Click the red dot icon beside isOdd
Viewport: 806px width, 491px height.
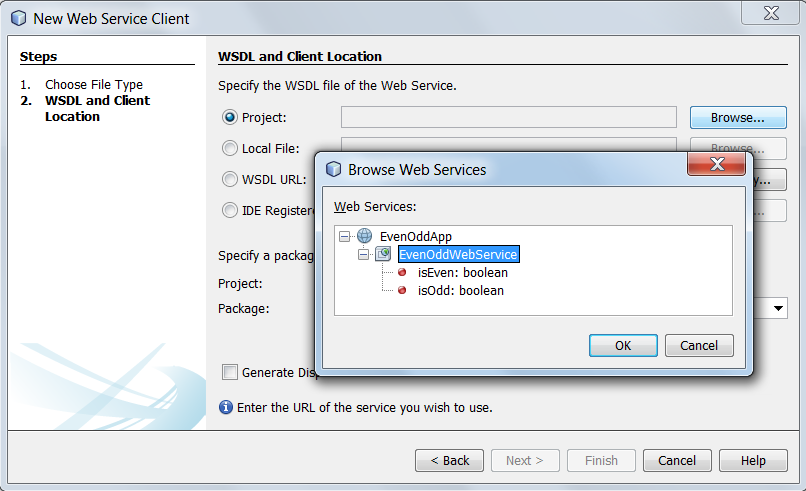click(x=402, y=290)
